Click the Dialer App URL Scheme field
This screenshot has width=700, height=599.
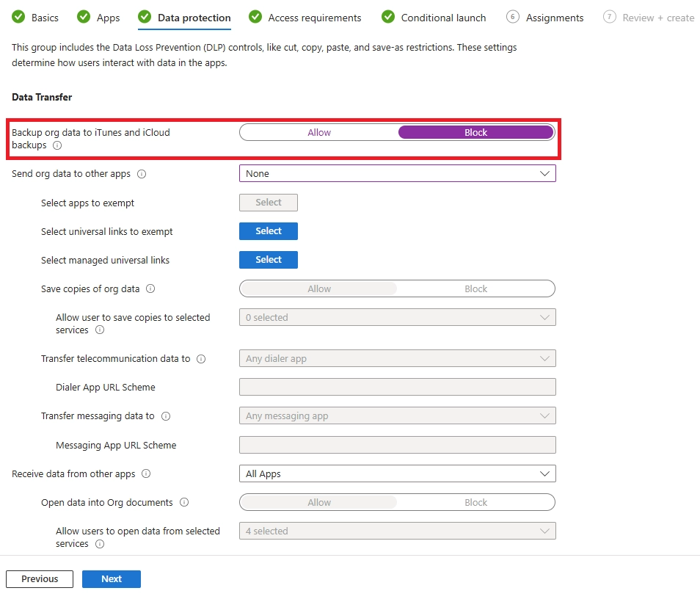(397, 387)
